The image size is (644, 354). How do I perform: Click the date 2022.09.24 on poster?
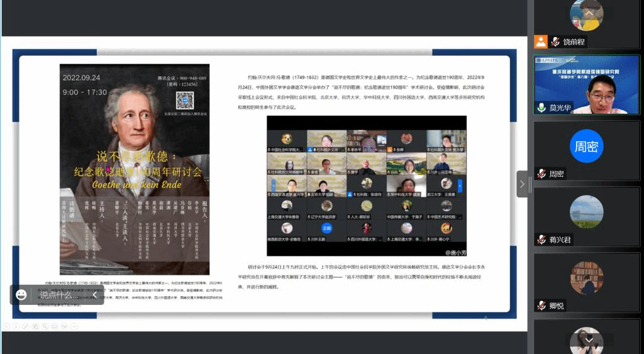point(81,77)
